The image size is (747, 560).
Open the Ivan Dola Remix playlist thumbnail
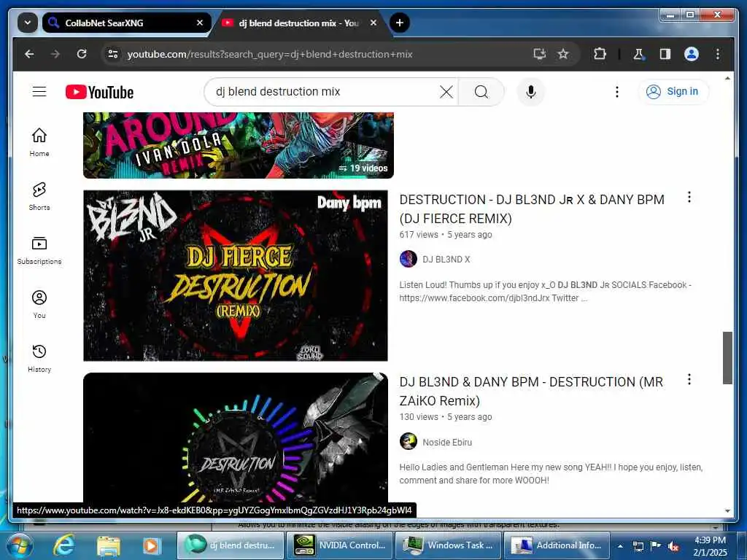[239, 145]
